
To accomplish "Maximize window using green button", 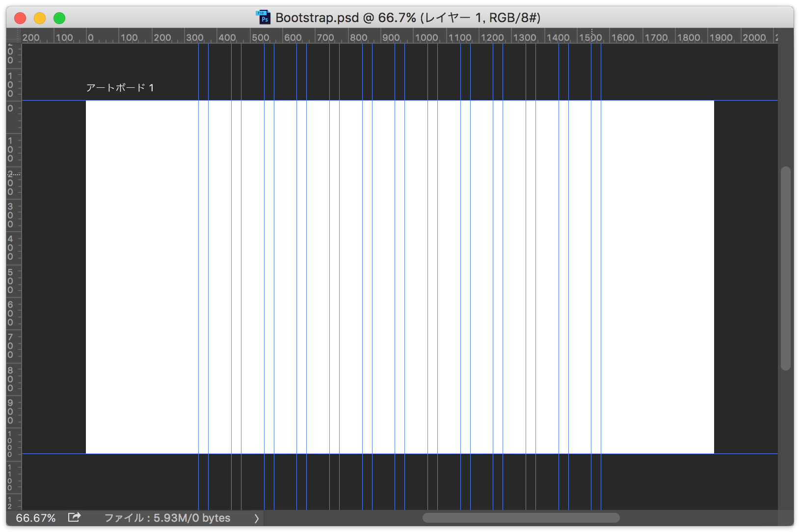I will pos(59,18).
